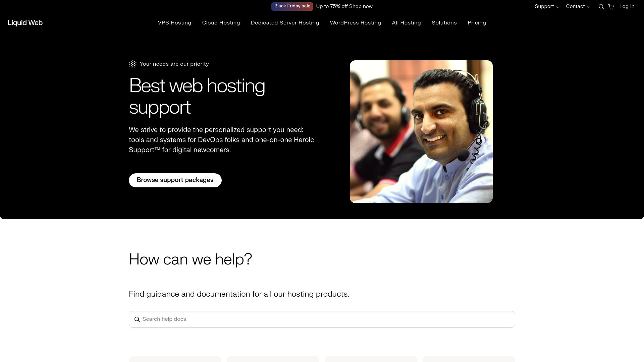Click the Search help docs input field

click(302, 319)
